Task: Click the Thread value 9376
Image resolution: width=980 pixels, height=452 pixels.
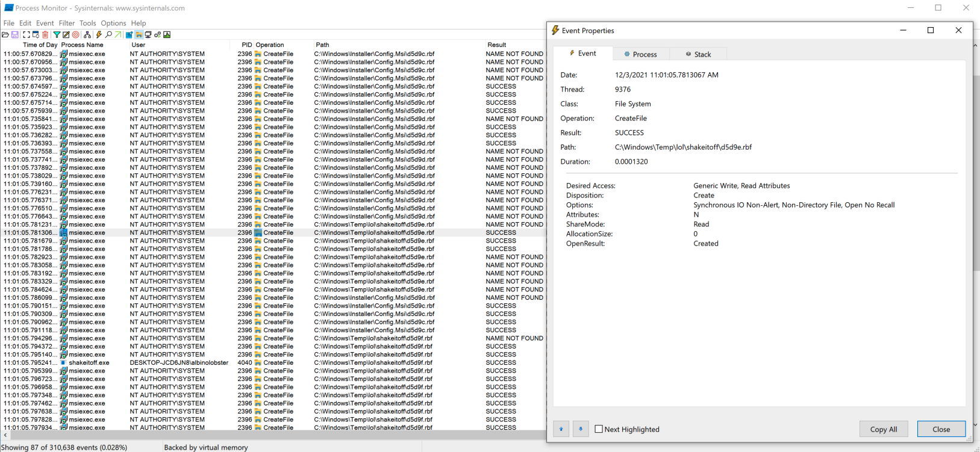Action: [623, 89]
